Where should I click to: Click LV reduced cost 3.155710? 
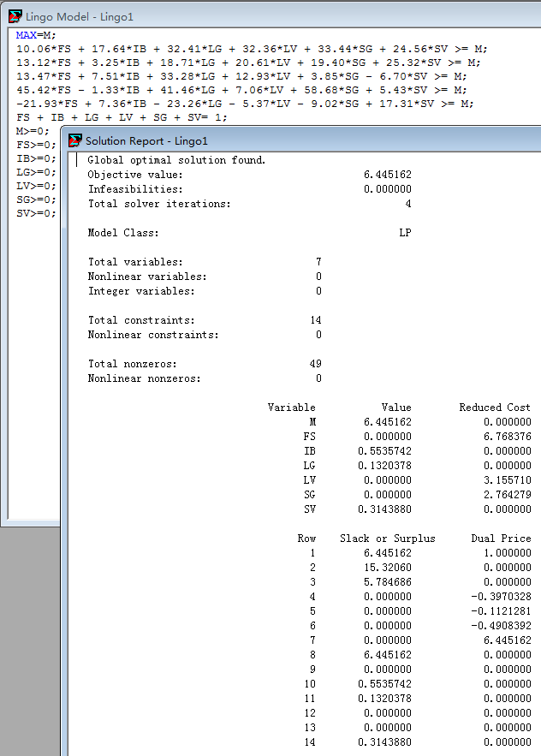coord(508,480)
